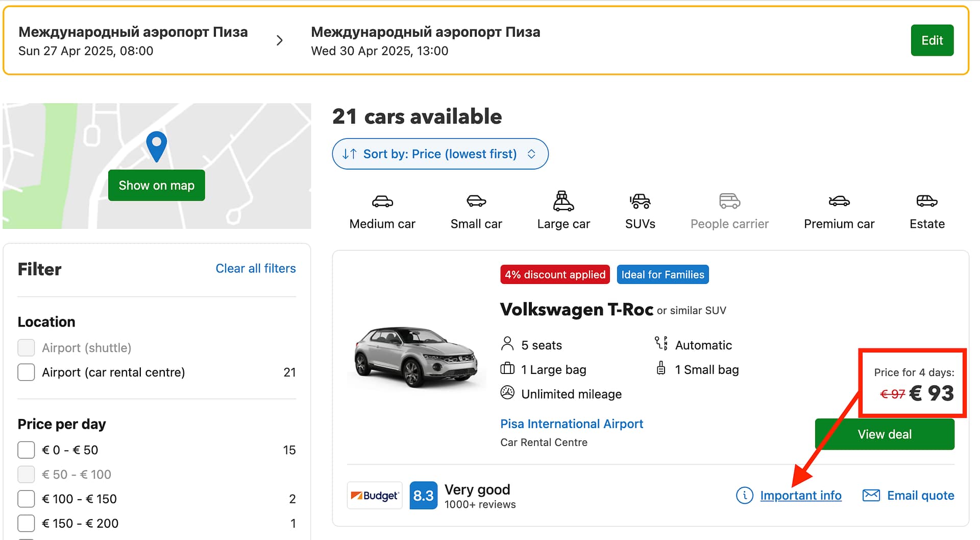The height and width of the screenshot is (540, 980).
Task: Click Clear all filters link
Action: 255,269
